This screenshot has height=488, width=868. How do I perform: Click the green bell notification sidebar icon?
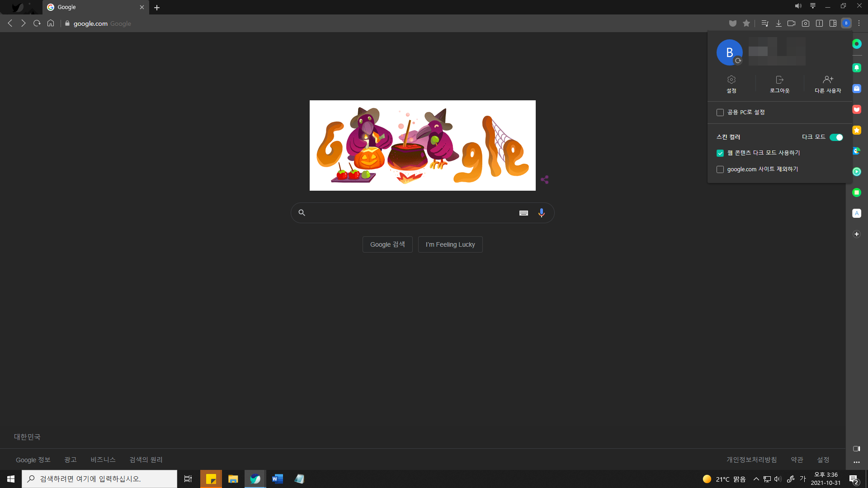(x=856, y=68)
